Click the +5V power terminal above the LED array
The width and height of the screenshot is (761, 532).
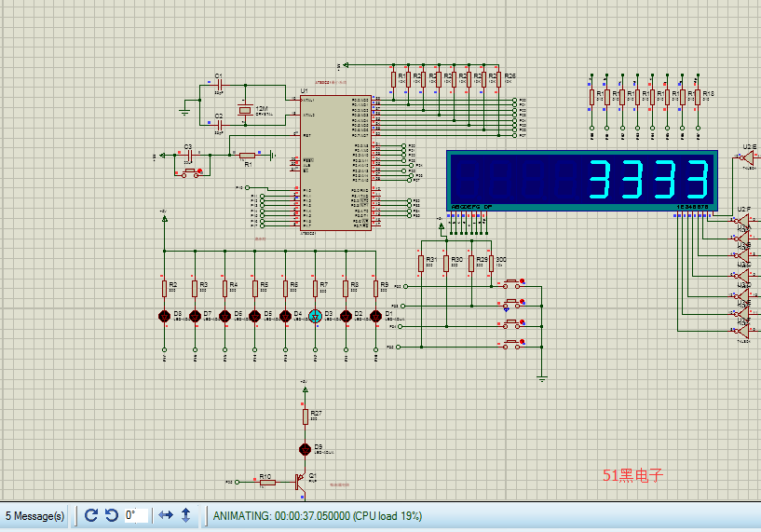[165, 218]
